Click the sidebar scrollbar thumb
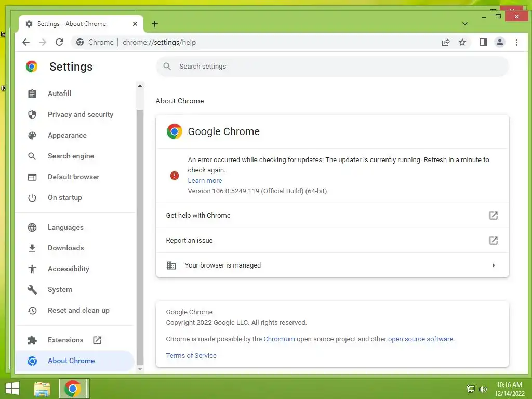 tap(140, 237)
